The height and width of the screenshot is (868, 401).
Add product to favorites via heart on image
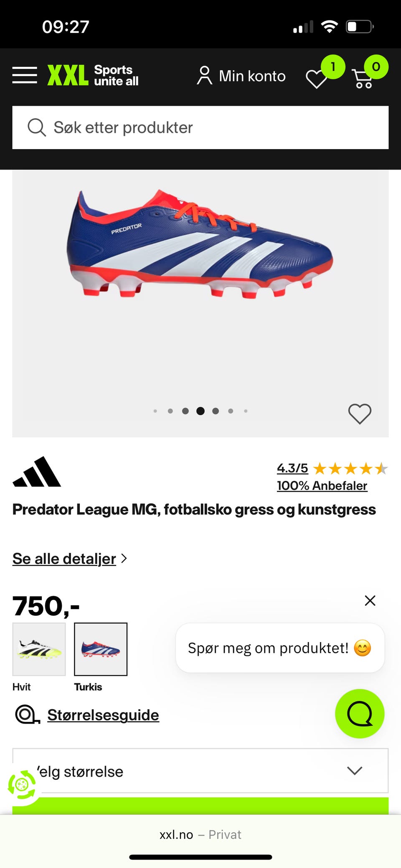360,414
